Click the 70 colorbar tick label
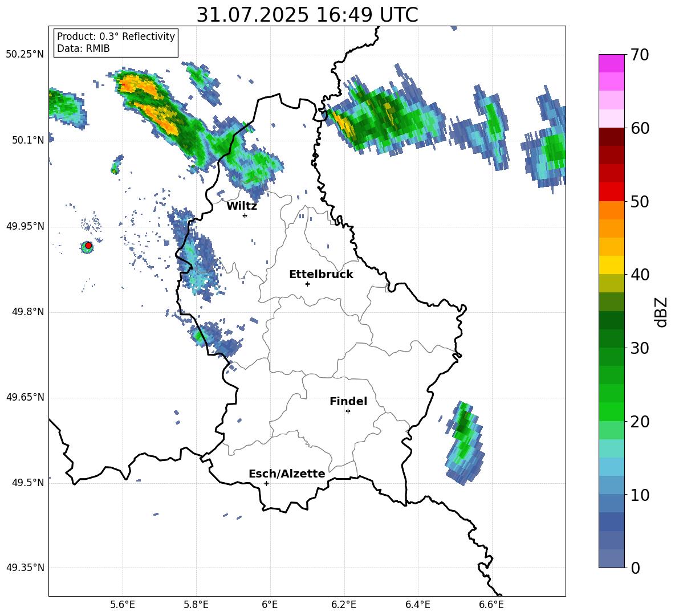This screenshot has height=616, width=675. pyautogui.click(x=639, y=55)
